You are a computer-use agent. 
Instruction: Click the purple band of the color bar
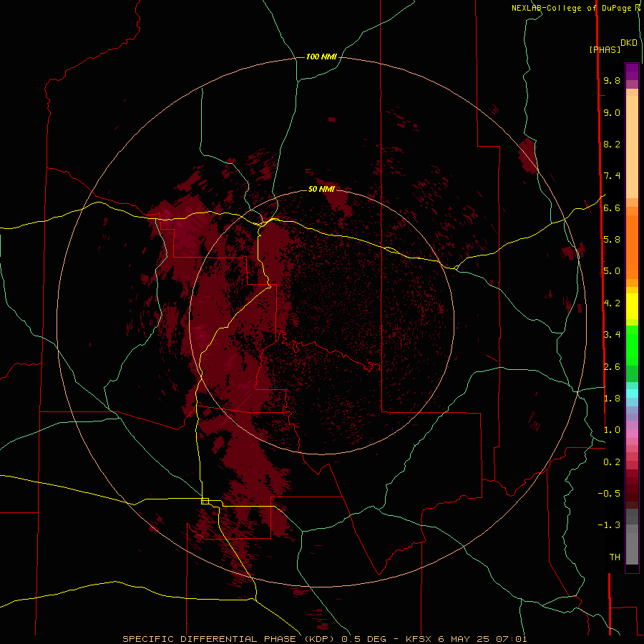632,72
